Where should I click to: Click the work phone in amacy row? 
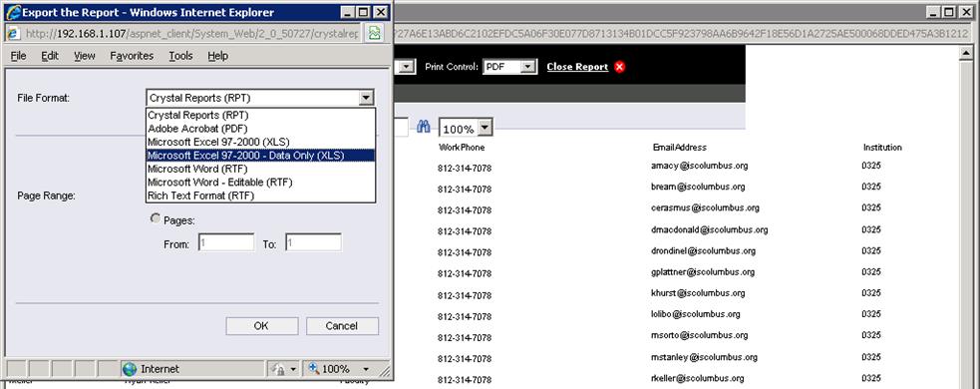pyautogui.click(x=465, y=169)
